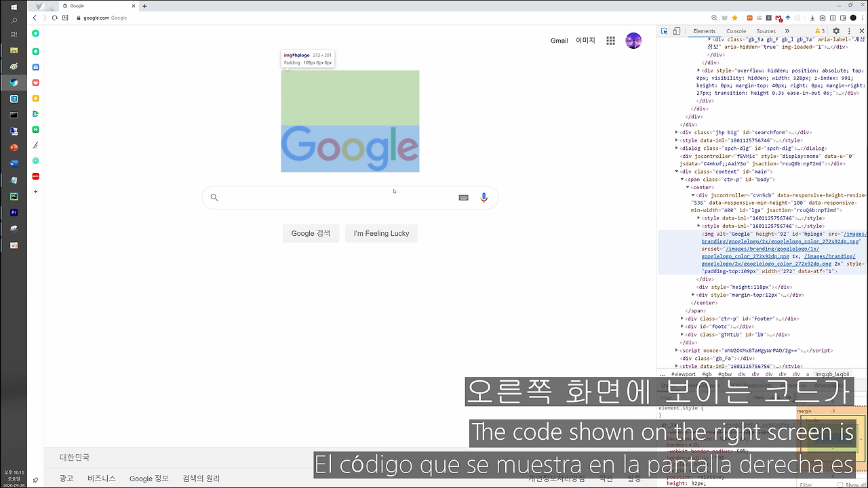Switch to the Sources tab in DevTools
Image resolution: width=868 pixels, height=488 pixels.
click(766, 30)
